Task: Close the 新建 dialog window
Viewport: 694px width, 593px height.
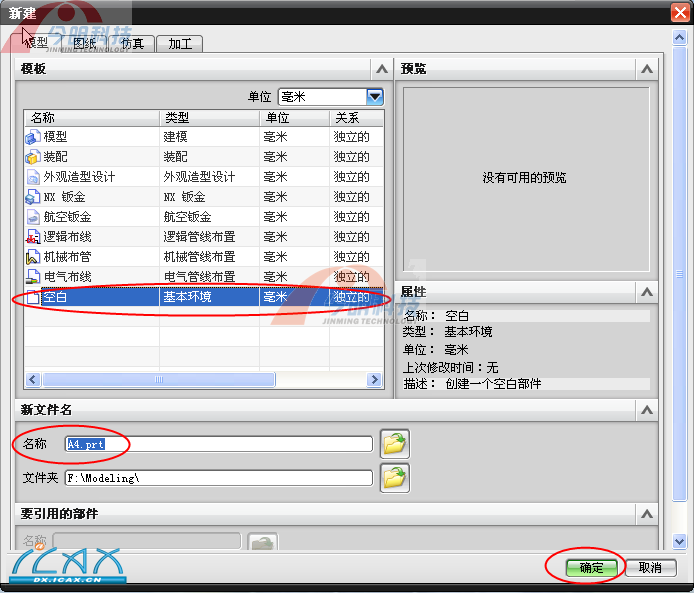Action: [681, 12]
